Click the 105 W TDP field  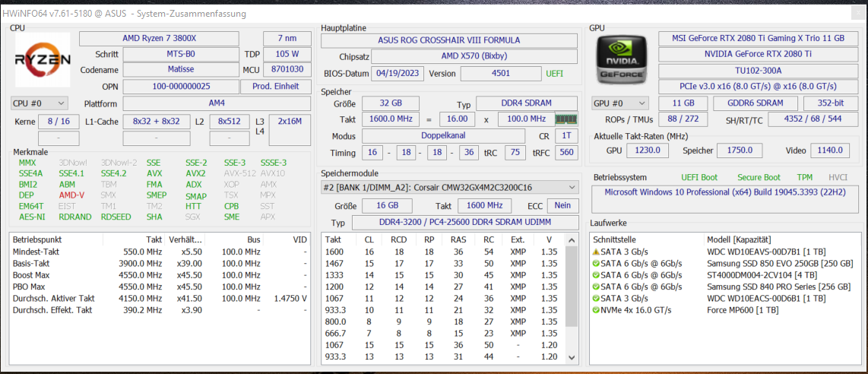(287, 55)
